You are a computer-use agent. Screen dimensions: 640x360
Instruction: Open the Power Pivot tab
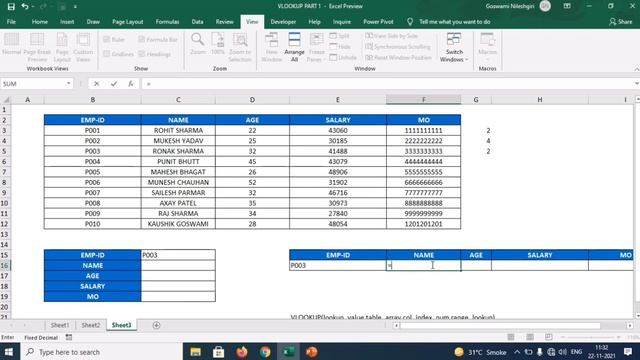[x=378, y=22]
